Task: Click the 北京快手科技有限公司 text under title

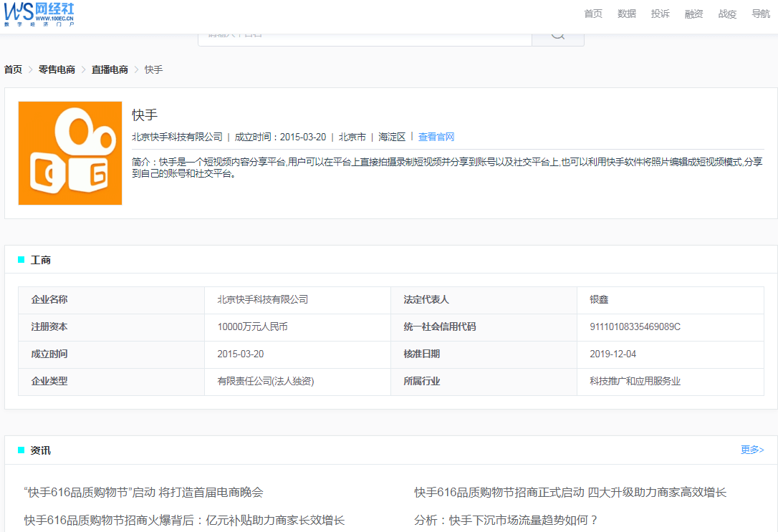Action: [177, 137]
